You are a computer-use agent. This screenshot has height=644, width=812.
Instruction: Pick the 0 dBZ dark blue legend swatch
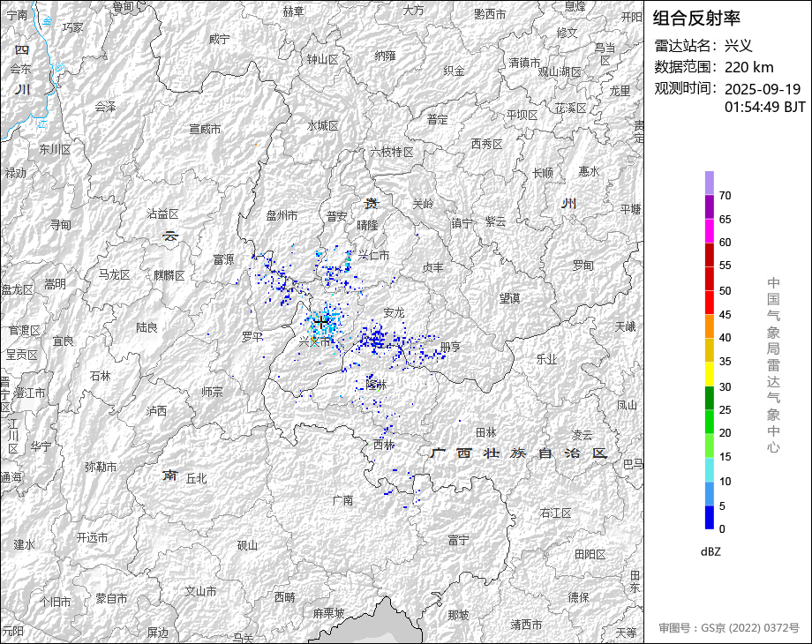(709, 517)
